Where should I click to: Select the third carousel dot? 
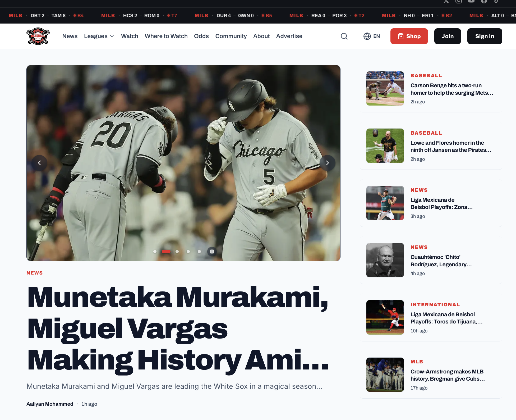177,252
